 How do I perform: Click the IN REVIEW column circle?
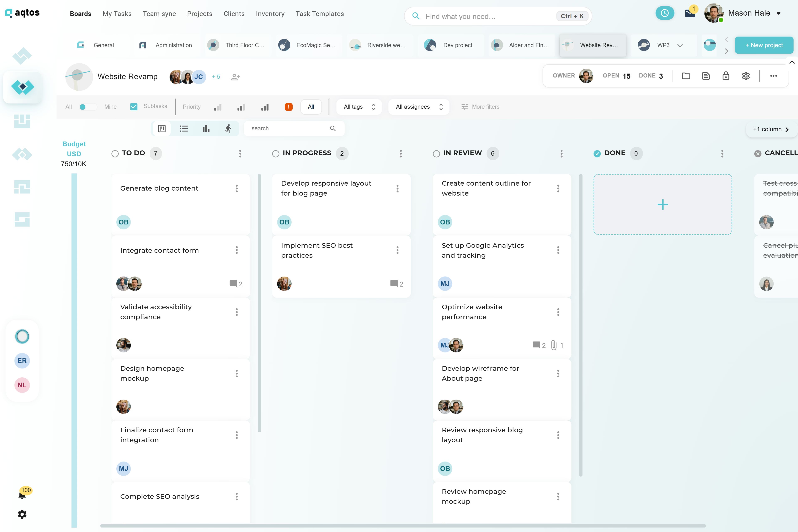point(436,154)
